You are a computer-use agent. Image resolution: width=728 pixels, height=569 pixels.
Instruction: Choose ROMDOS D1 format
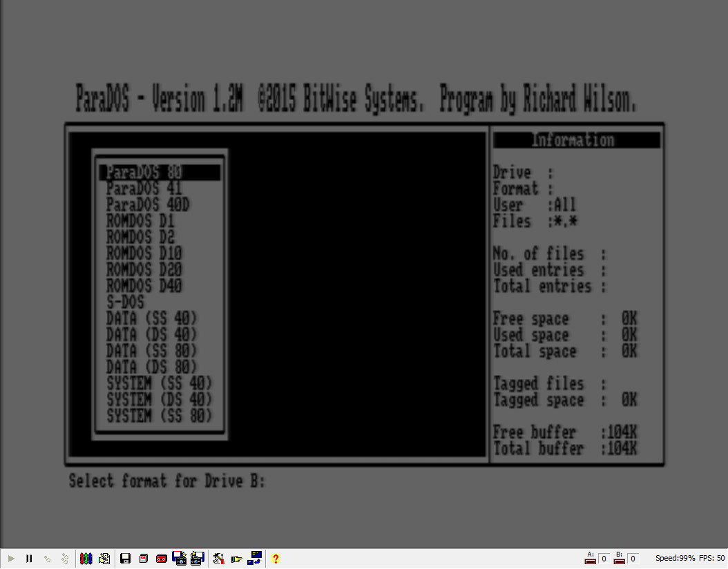click(x=140, y=221)
